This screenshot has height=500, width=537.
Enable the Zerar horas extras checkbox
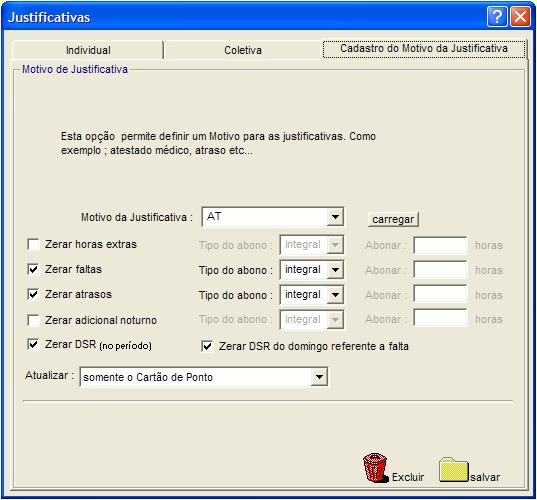33,245
